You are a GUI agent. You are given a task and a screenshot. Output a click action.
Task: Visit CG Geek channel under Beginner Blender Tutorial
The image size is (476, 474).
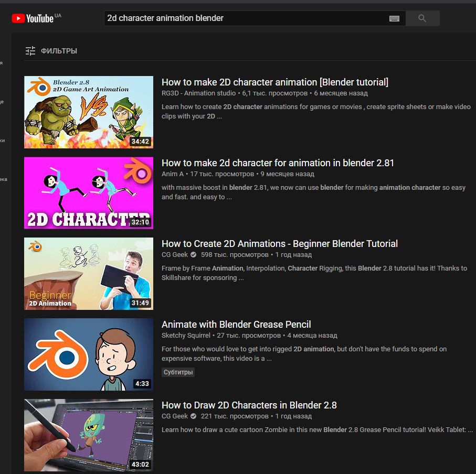coord(175,255)
